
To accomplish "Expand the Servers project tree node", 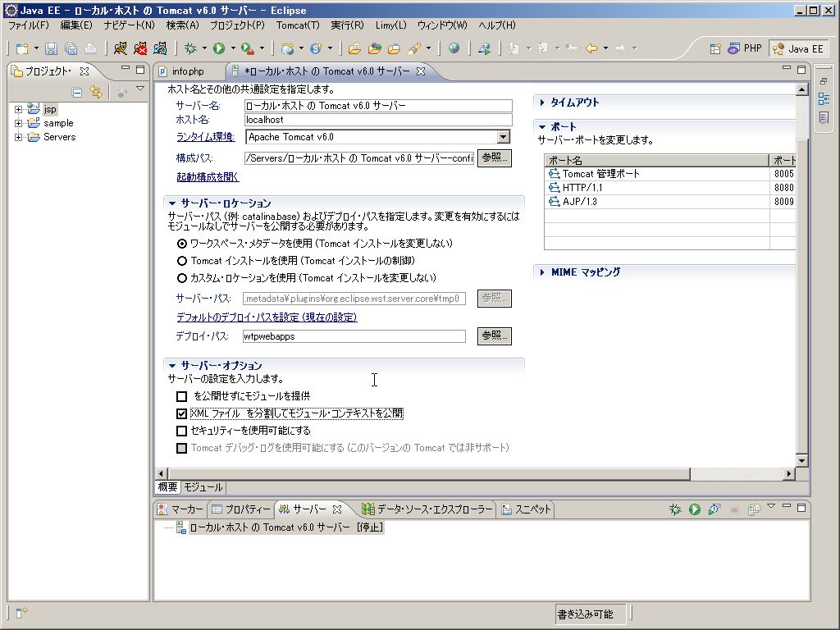I will click(x=18, y=137).
